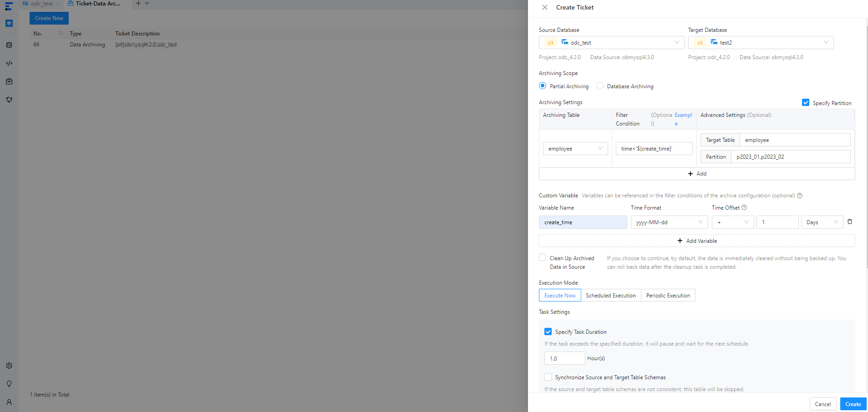Open the user profile icon
868x412 pixels.
(9, 402)
